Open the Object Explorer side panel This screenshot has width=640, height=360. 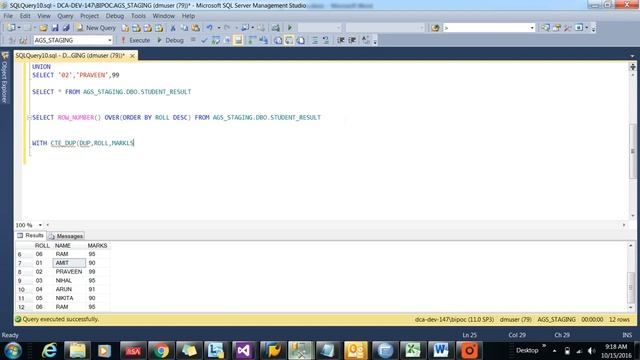pyautogui.click(x=4, y=78)
